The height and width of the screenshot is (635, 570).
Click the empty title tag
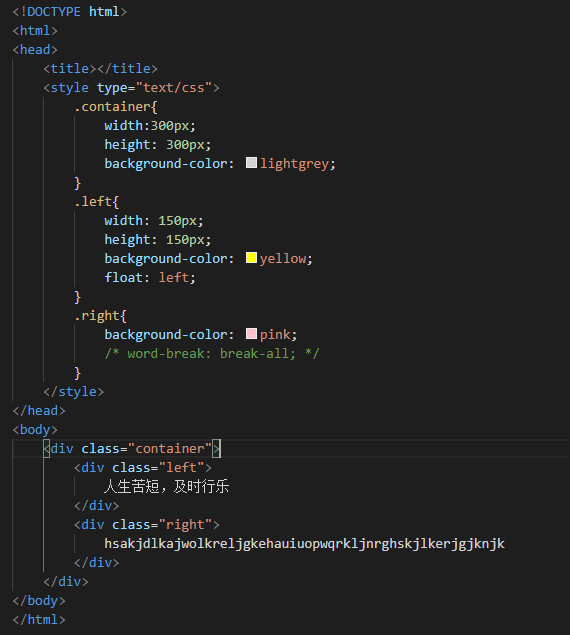[x=100, y=69]
